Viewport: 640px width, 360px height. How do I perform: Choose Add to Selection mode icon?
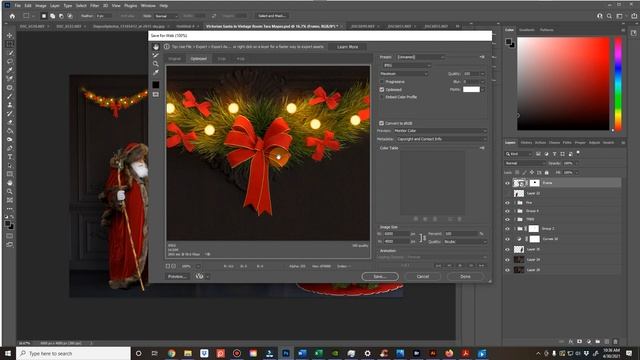[x=53, y=16]
